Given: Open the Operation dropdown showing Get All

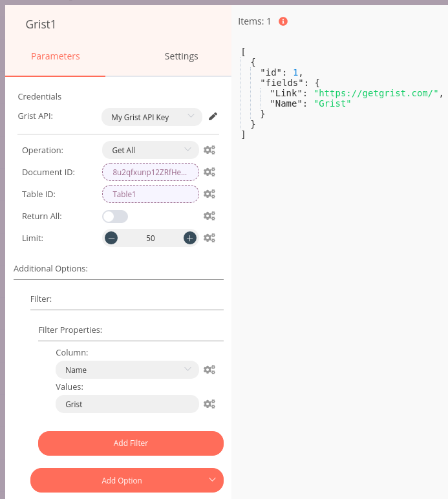Looking at the screenshot, I should tap(150, 150).
